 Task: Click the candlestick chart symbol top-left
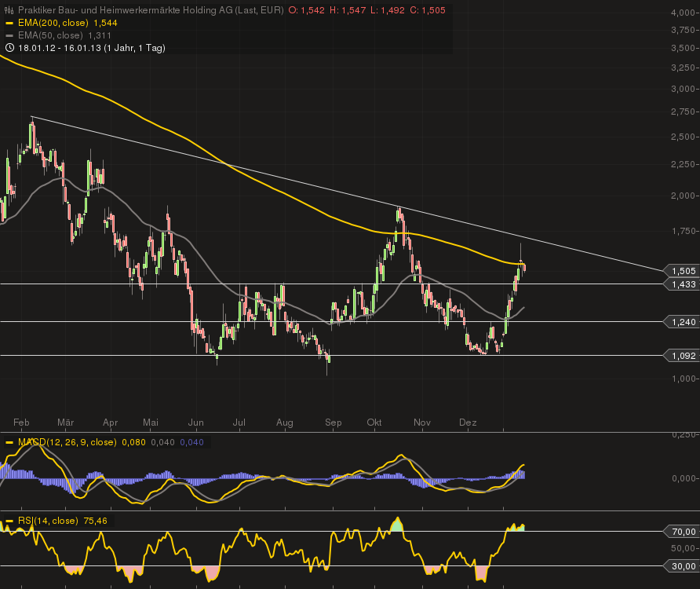click(x=9, y=9)
